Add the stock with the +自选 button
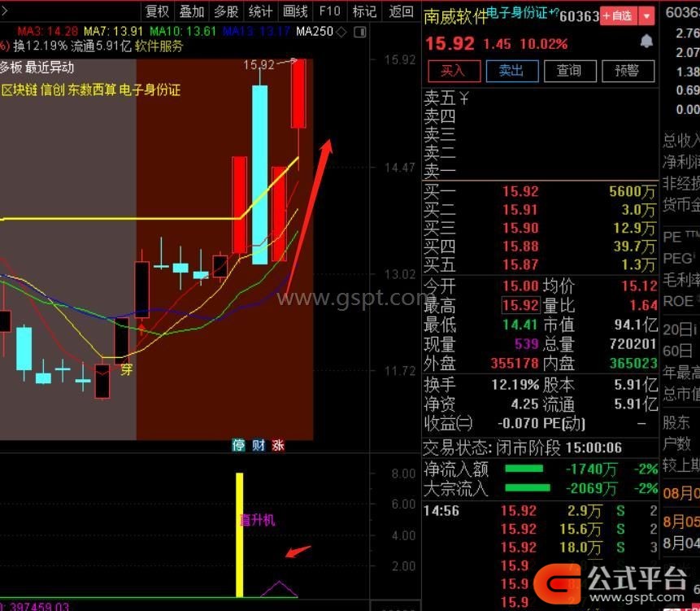 pos(620,16)
